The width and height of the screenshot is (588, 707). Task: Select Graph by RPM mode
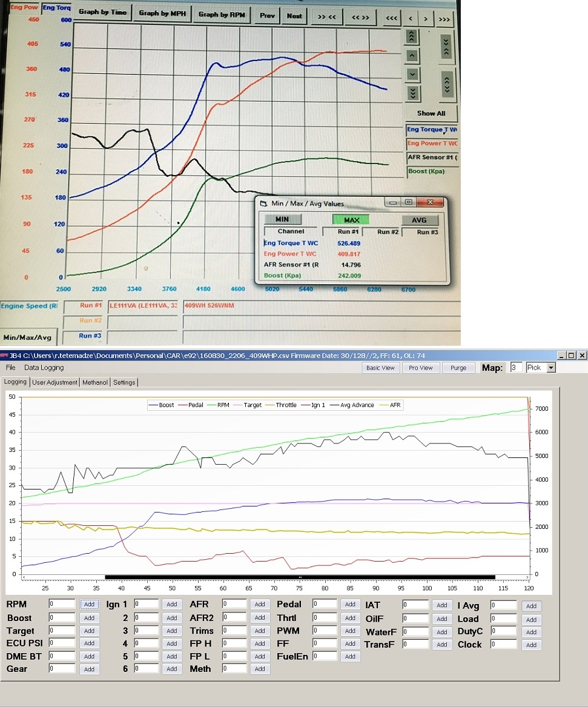[x=222, y=15]
